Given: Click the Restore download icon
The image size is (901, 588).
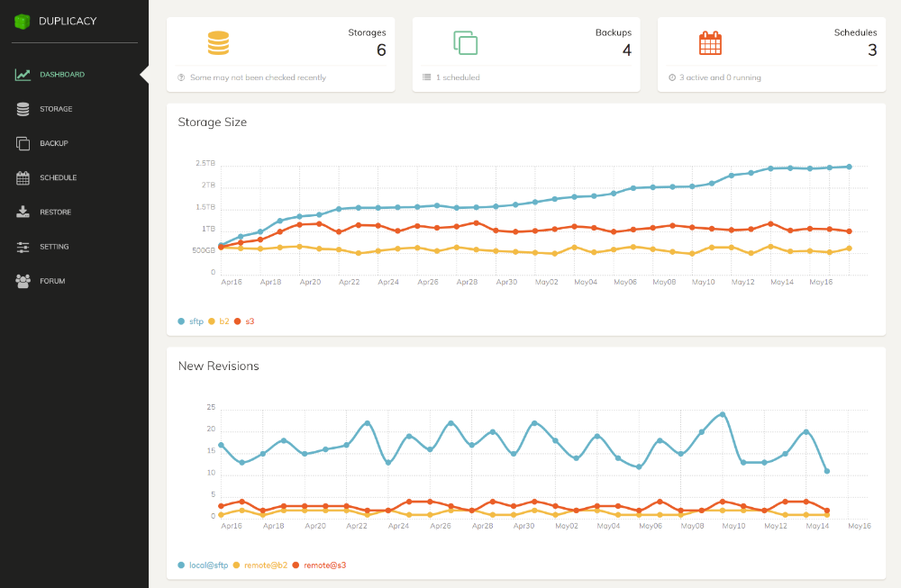Looking at the screenshot, I should [23, 213].
